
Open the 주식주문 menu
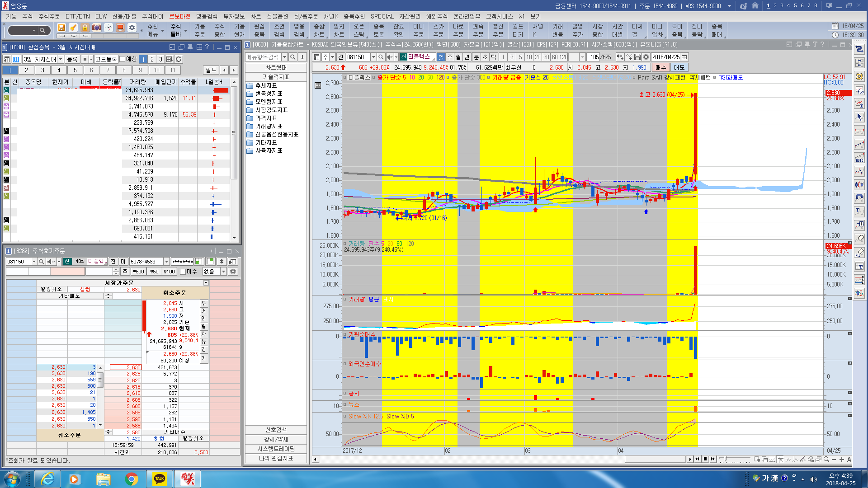49,16
